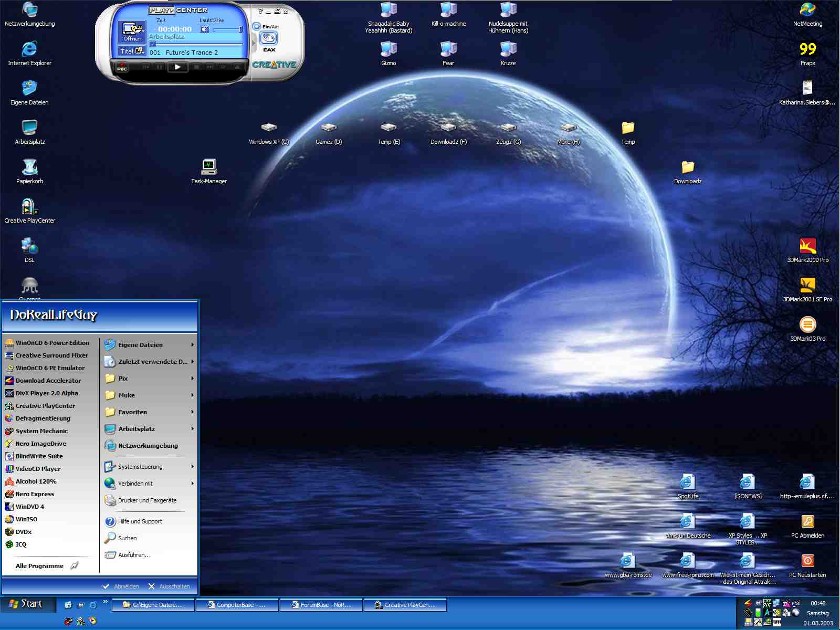Select the Internet Explorer desktop icon
The width and height of the screenshot is (840, 630).
[x=29, y=54]
